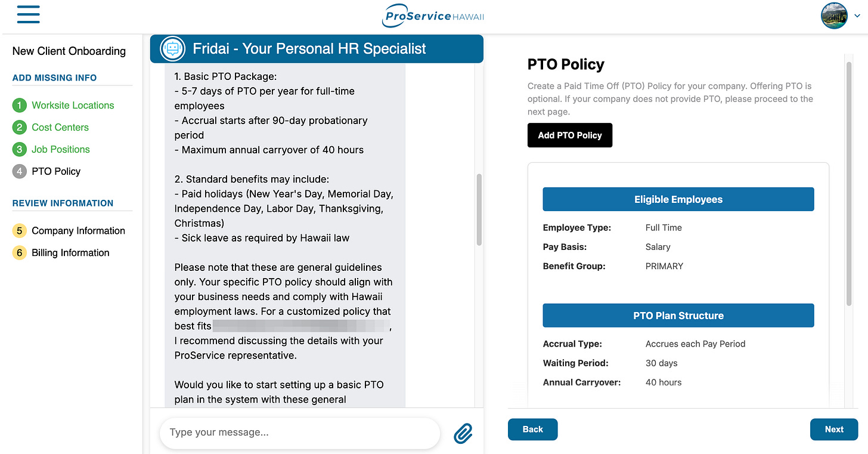868x454 pixels.
Task: Click the ProService Hawaii logo
Action: point(433,16)
